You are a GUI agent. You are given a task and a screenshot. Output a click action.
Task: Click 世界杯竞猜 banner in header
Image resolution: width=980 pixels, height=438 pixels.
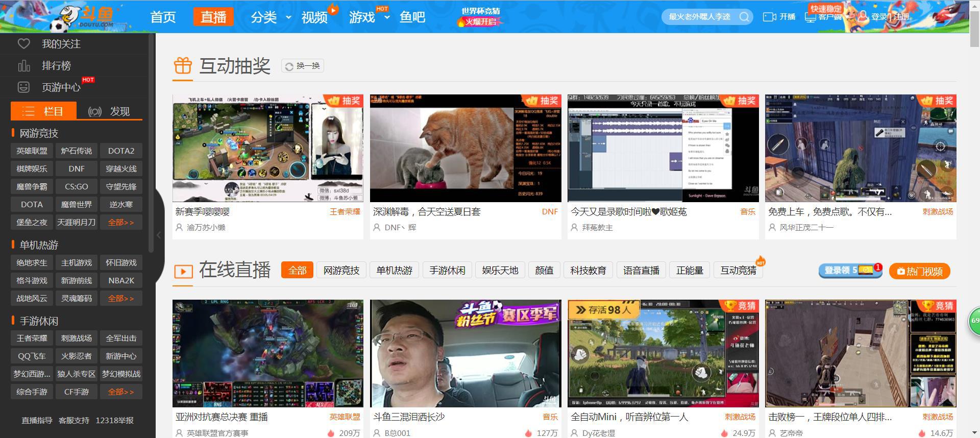point(481,16)
